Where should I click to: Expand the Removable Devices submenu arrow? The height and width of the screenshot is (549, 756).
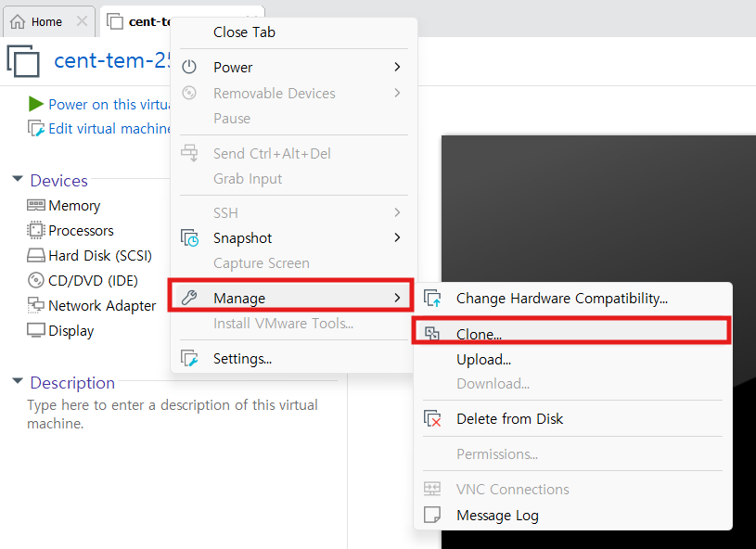[x=397, y=93]
